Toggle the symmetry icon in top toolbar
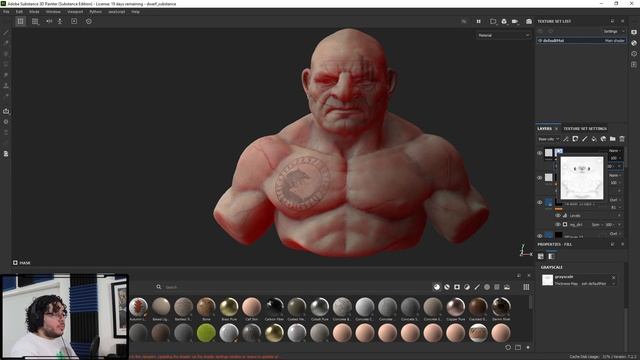Screen dimensions: 640x360 click(x=49, y=21)
